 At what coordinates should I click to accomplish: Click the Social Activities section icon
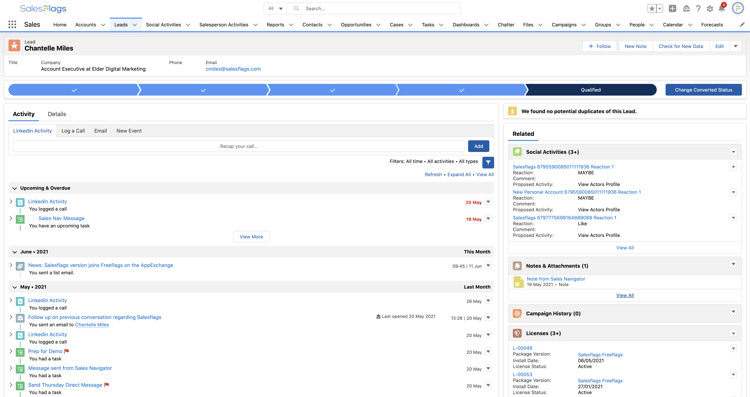click(x=517, y=152)
